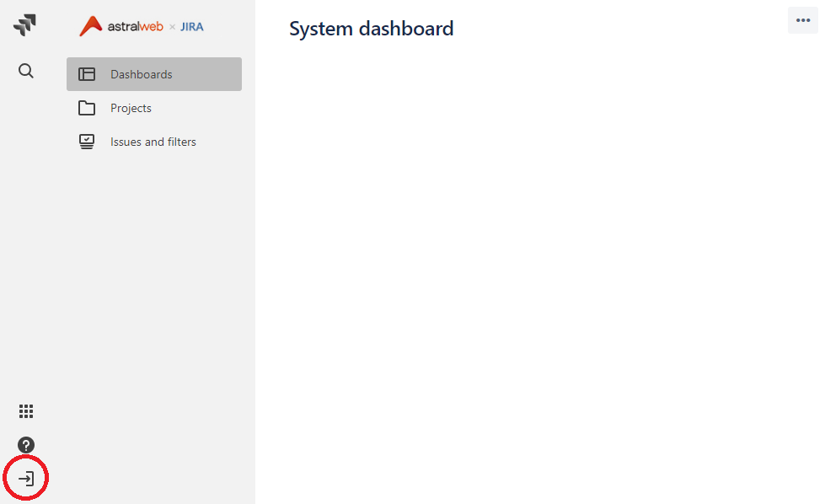The height and width of the screenshot is (504, 825).
Task: Click the System dashboard heading
Action: (x=371, y=29)
